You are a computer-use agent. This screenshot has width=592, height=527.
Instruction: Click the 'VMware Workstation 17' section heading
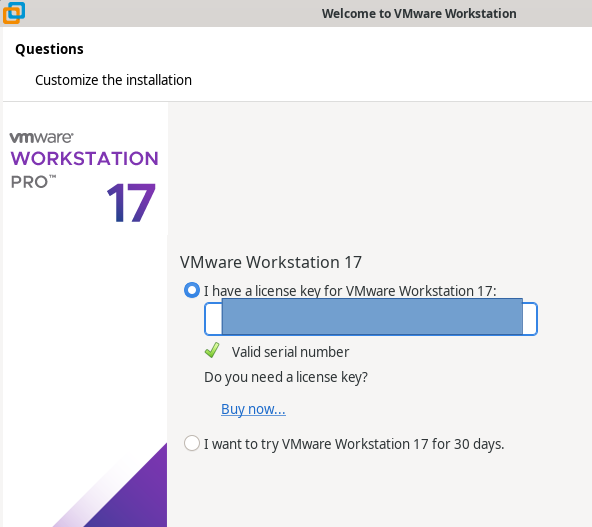point(271,262)
